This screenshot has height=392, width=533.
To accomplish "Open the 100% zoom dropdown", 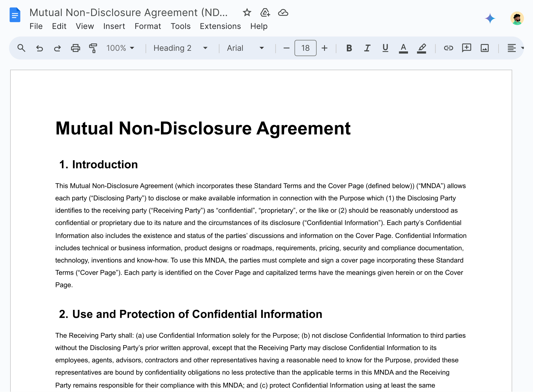I will tap(120, 48).
